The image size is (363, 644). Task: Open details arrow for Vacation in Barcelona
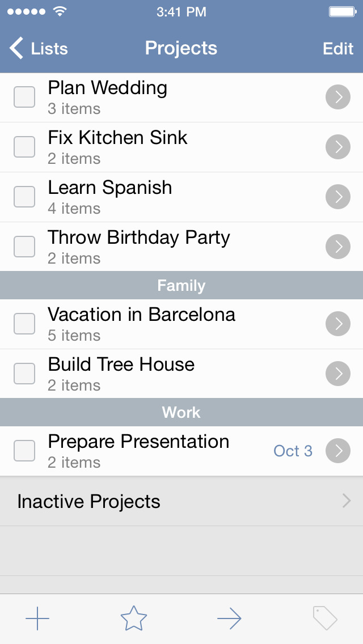(x=338, y=324)
